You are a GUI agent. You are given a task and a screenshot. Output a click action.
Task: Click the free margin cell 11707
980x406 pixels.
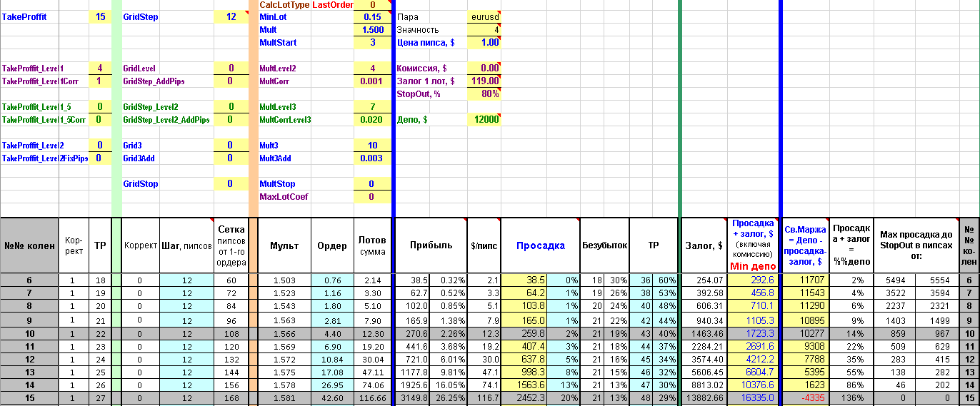pos(805,280)
